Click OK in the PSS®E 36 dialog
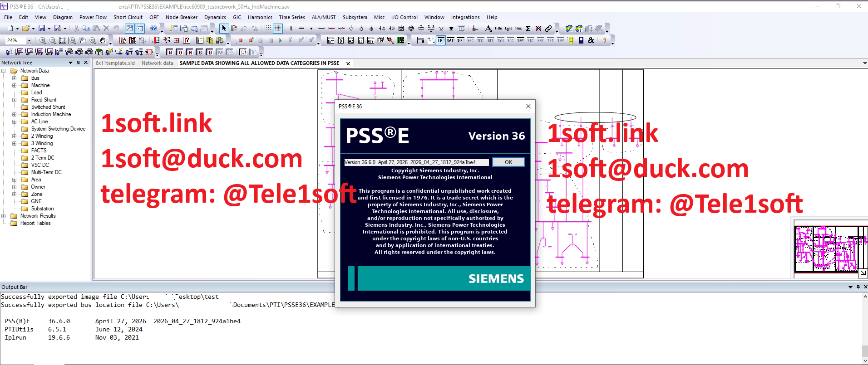 tap(508, 162)
